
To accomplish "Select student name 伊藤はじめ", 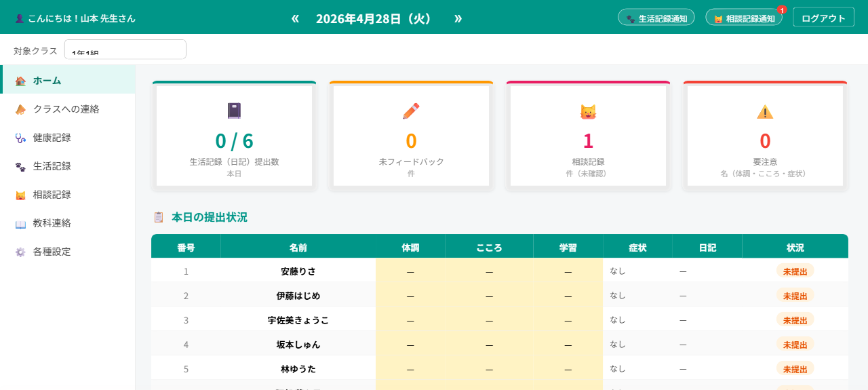I will coord(298,296).
